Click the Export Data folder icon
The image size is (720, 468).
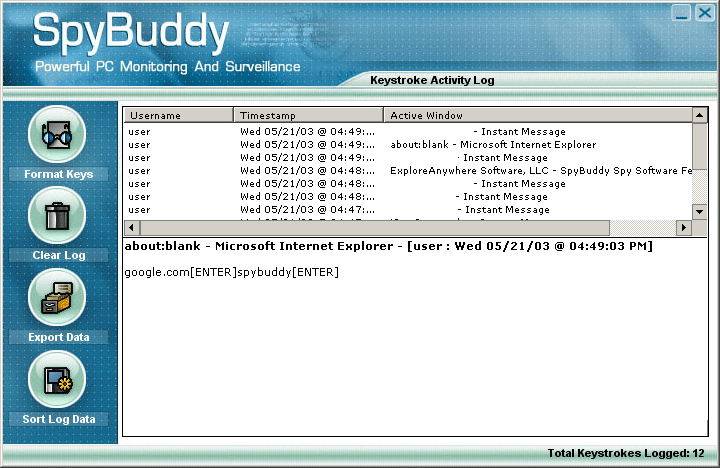[x=58, y=298]
